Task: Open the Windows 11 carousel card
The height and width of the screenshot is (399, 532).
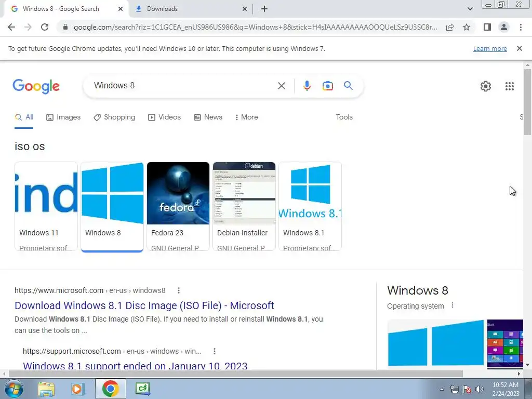Action: coord(46,206)
